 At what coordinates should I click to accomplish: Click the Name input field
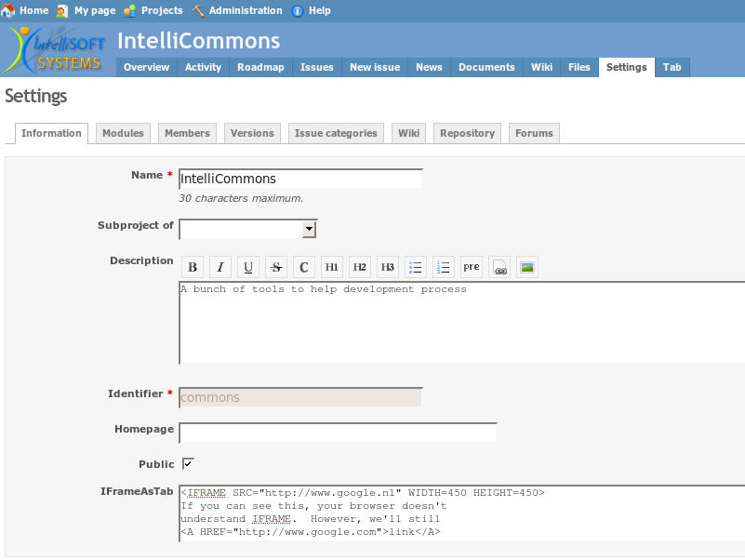300,179
